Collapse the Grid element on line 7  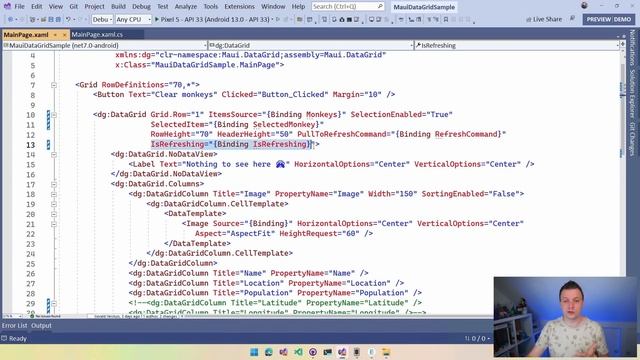54,85
